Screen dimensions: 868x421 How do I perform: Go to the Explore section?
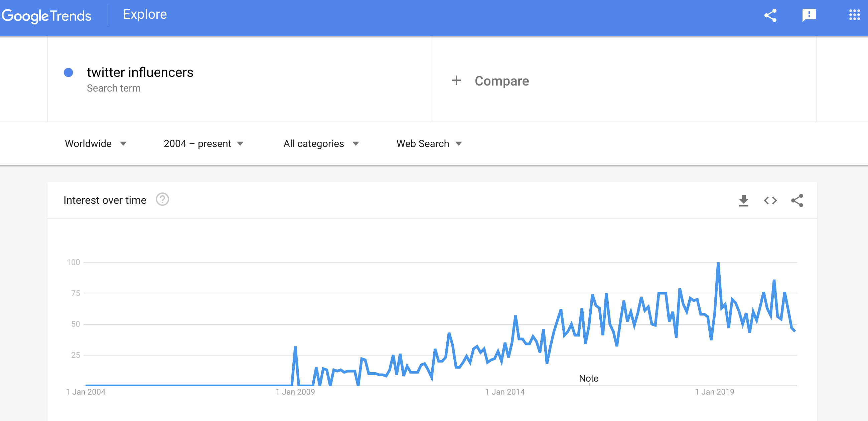[x=145, y=14]
